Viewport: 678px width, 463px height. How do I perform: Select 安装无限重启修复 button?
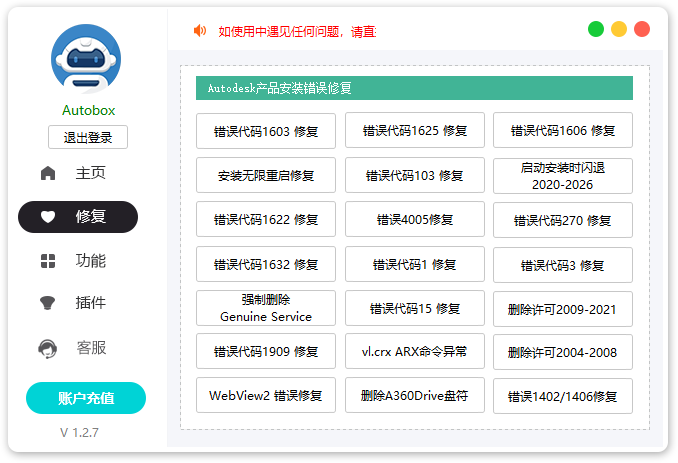[266, 175]
